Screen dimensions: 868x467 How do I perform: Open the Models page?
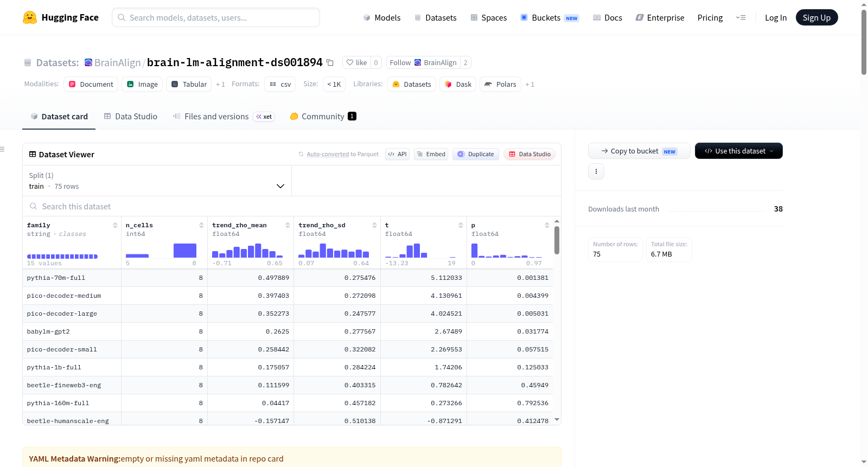point(382,18)
